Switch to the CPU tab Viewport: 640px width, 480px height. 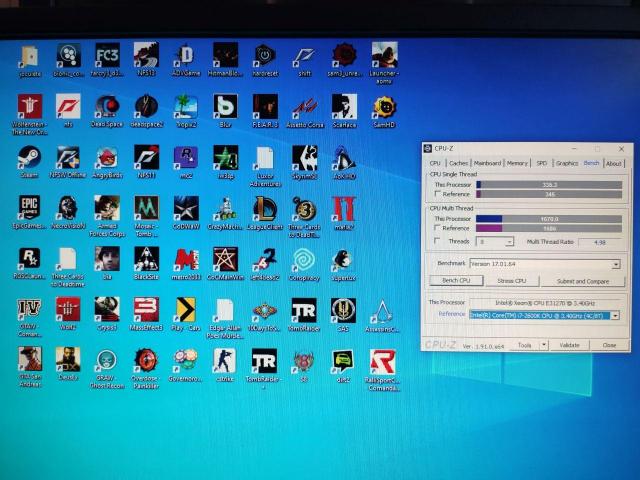click(435, 163)
